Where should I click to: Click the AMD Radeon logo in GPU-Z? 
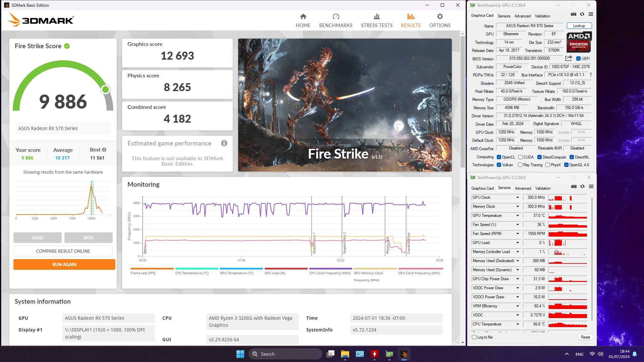coord(579,42)
